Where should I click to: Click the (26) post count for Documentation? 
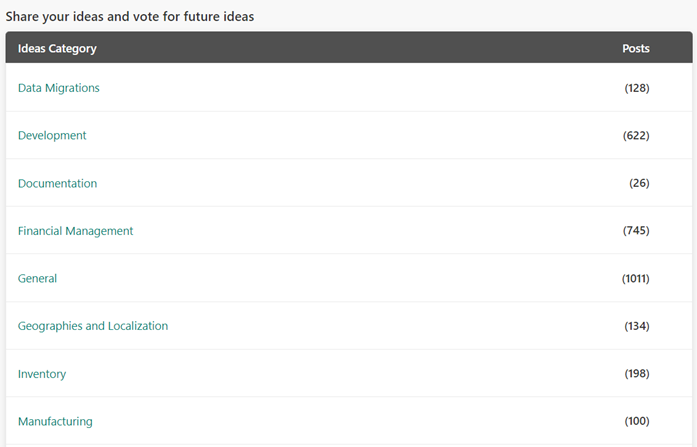(x=639, y=184)
